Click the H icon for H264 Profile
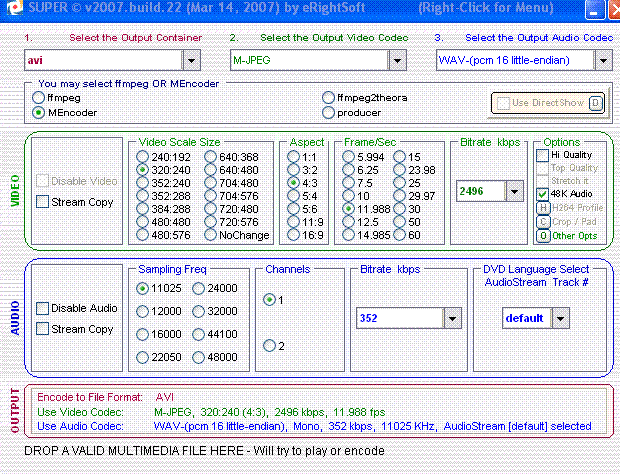The width and height of the screenshot is (620, 474). pos(543,208)
